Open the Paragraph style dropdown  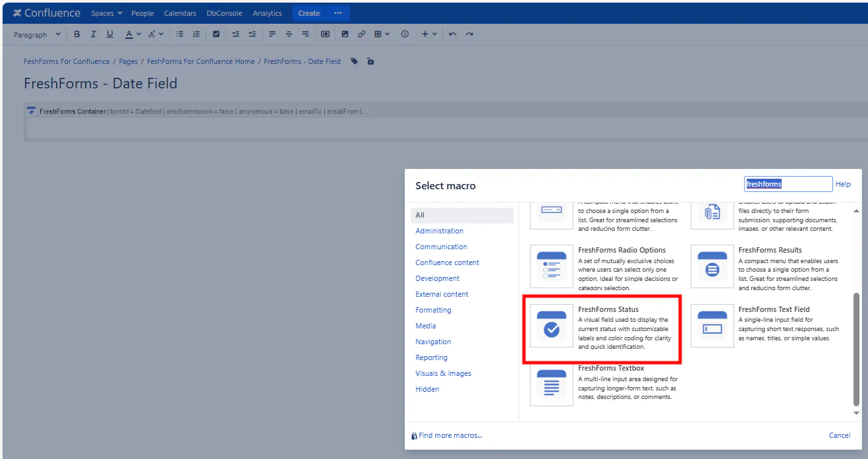[37, 35]
